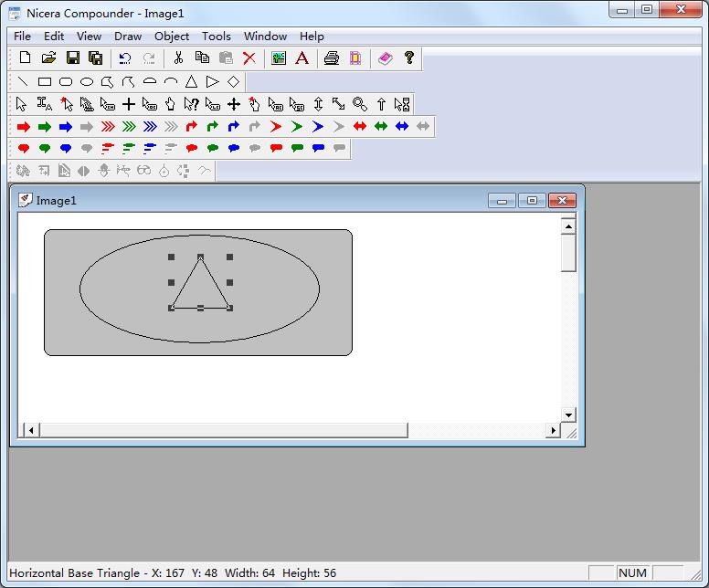Insert the green curved turn arrow
709x588 pixels.
point(213,127)
